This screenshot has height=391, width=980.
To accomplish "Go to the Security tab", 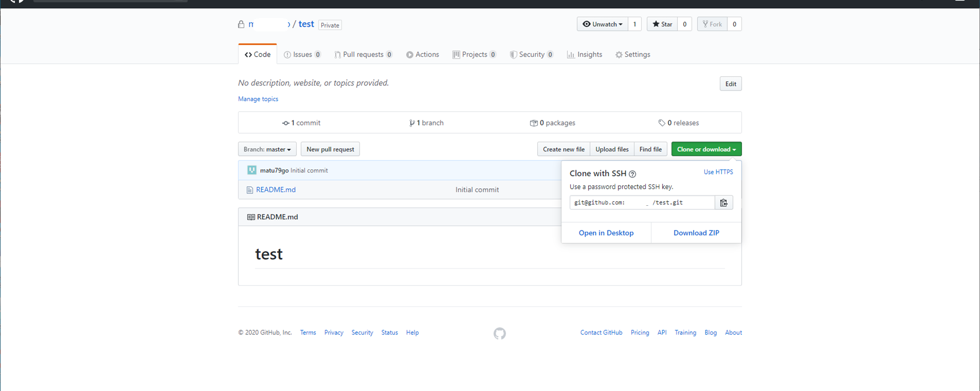I will pos(531,55).
